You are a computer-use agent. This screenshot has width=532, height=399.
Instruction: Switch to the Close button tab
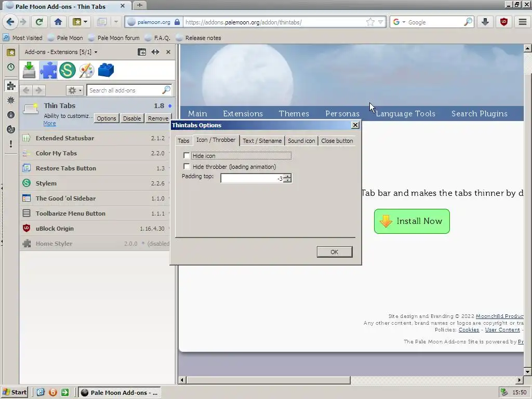[x=337, y=141]
